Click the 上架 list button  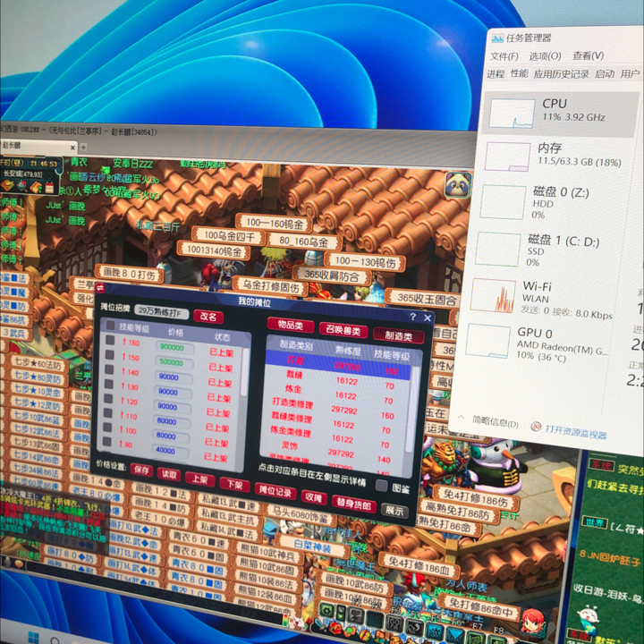199,479
